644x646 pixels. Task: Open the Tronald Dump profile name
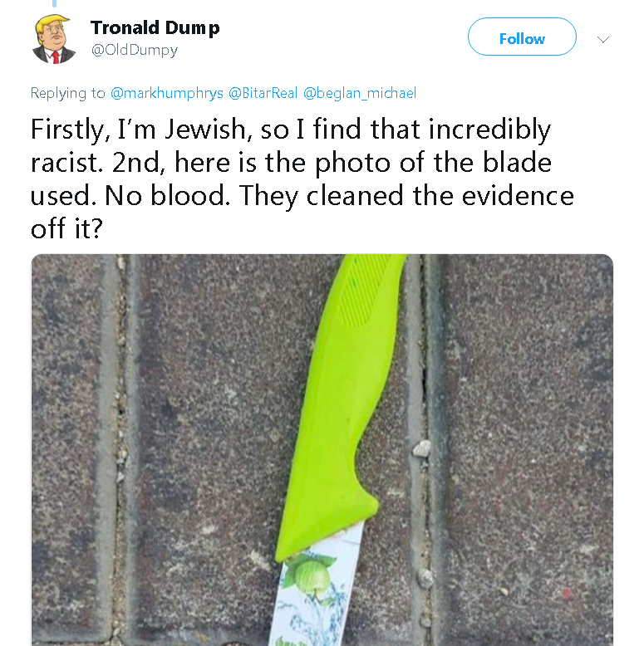point(155,27)
